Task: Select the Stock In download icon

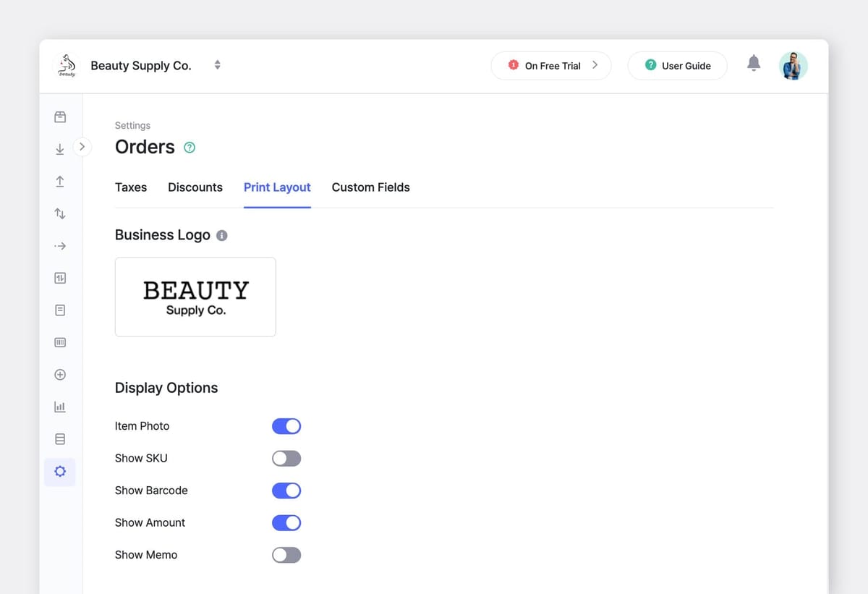Action: coord(60,149)
